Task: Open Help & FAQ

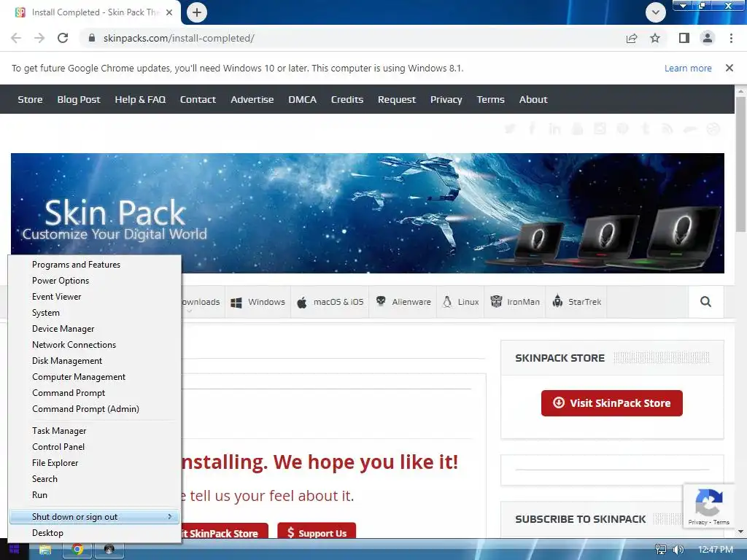Action: click(x=140, y=99)
